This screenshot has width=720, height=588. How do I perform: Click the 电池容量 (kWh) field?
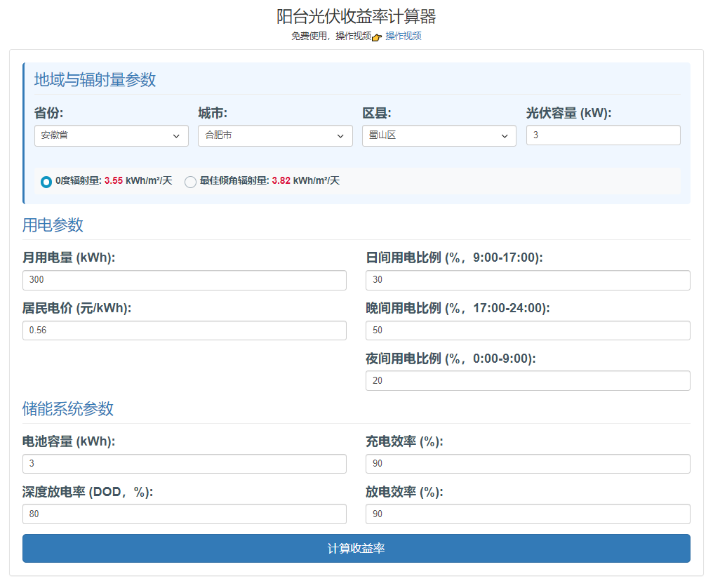pyautogui.click(x=184, y=464)
